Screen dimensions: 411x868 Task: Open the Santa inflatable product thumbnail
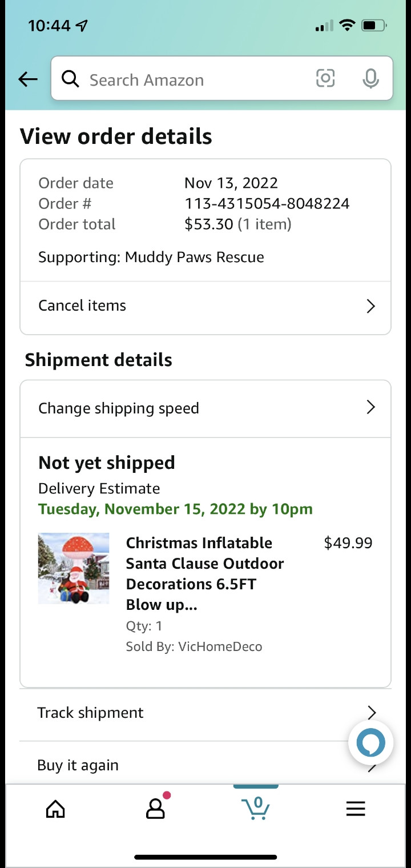[x=74, y=568]
